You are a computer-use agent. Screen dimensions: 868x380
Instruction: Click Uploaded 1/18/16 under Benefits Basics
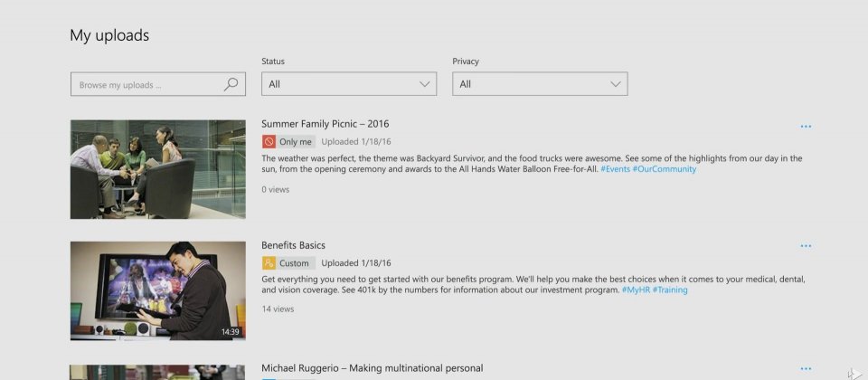click(356, 263)
